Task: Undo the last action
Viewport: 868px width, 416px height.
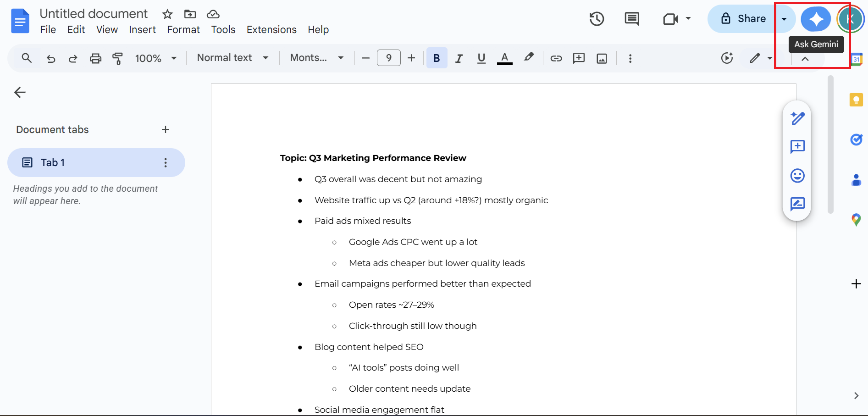Action: coord(51,58)
